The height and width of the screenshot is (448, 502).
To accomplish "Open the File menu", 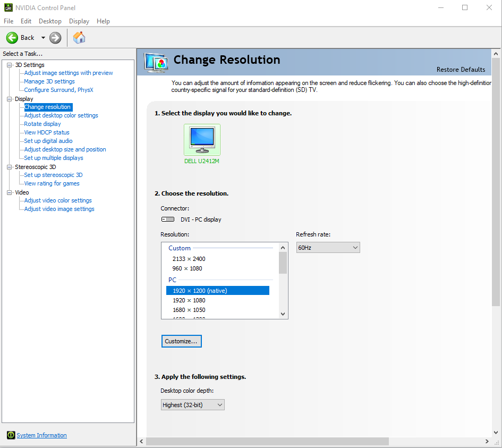I will click(8, 21).
